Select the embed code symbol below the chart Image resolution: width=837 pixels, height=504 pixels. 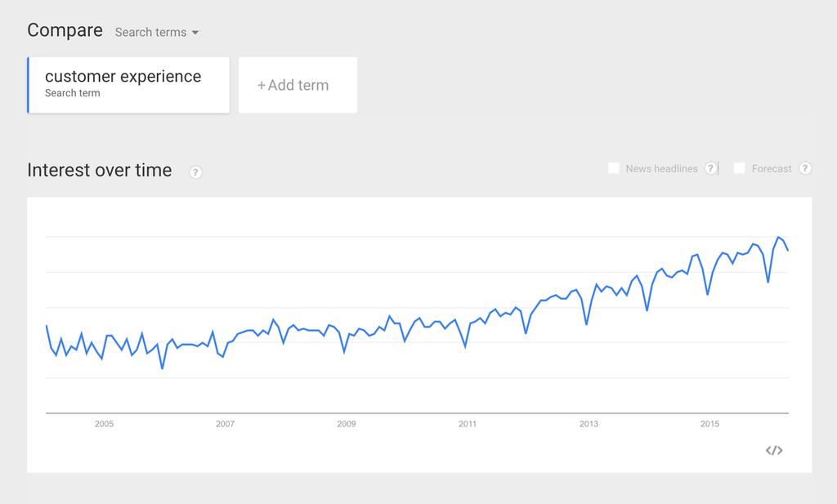[x=773, y=448]
